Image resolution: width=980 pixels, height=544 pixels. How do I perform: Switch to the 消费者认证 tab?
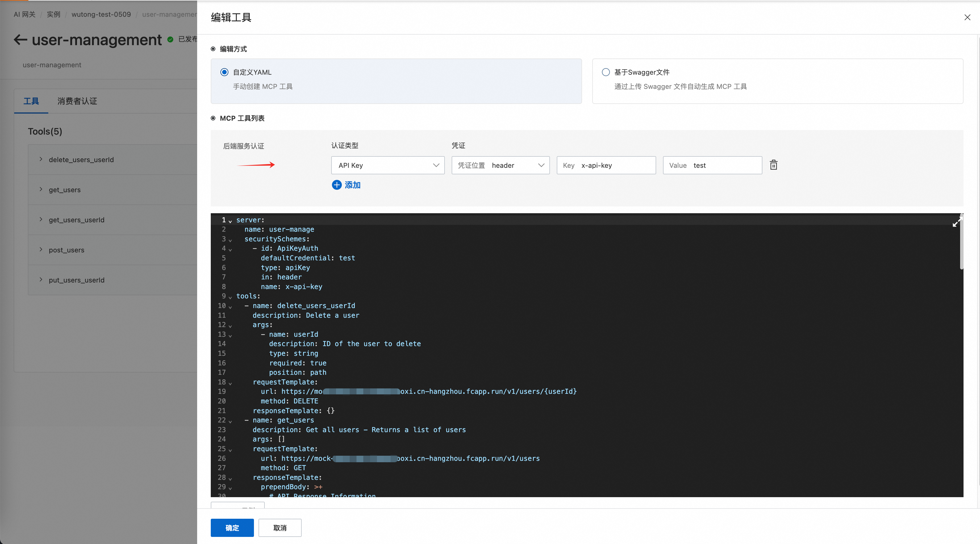[x=77, y=101]
